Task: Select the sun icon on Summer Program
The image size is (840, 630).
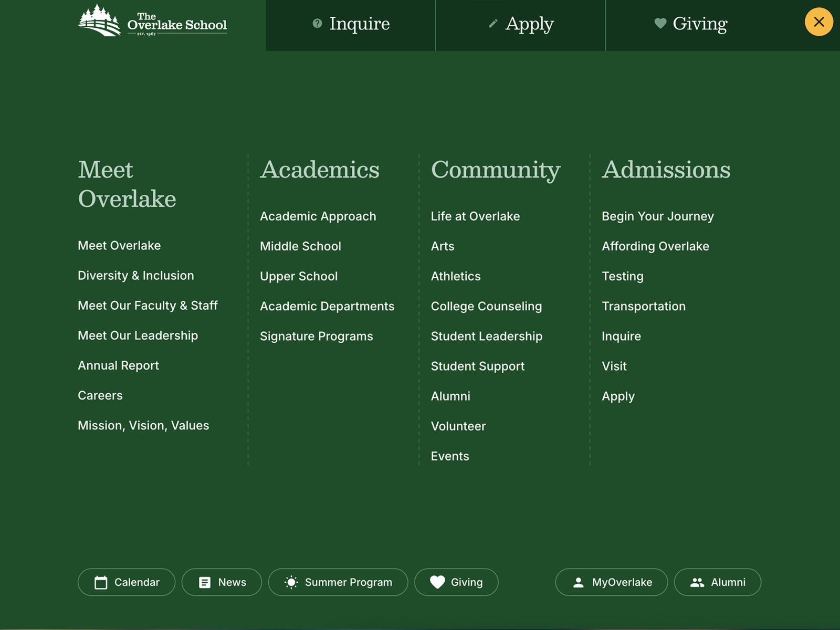Action: tap(290, 582)
